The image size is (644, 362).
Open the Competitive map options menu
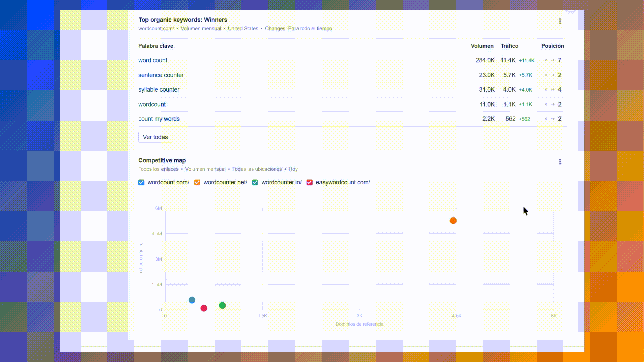(x=560, y=162)
